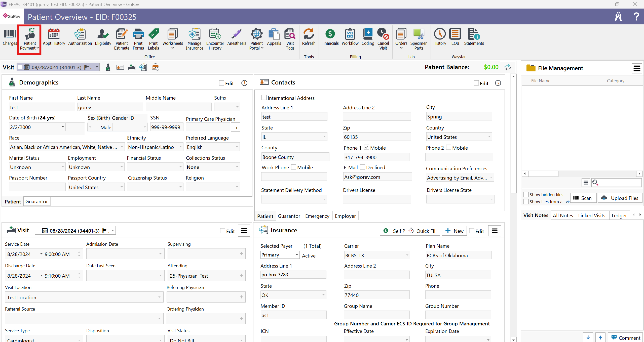Screen dimensions: 644x342
Task: Switch to All Notes tab
Action: (563, 216)
